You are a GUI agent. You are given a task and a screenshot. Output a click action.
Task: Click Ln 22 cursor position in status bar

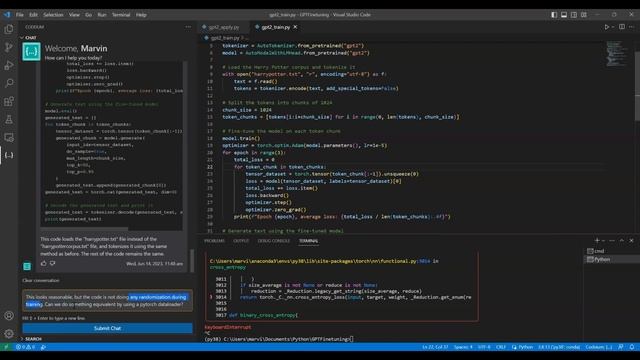click(435, 347)
